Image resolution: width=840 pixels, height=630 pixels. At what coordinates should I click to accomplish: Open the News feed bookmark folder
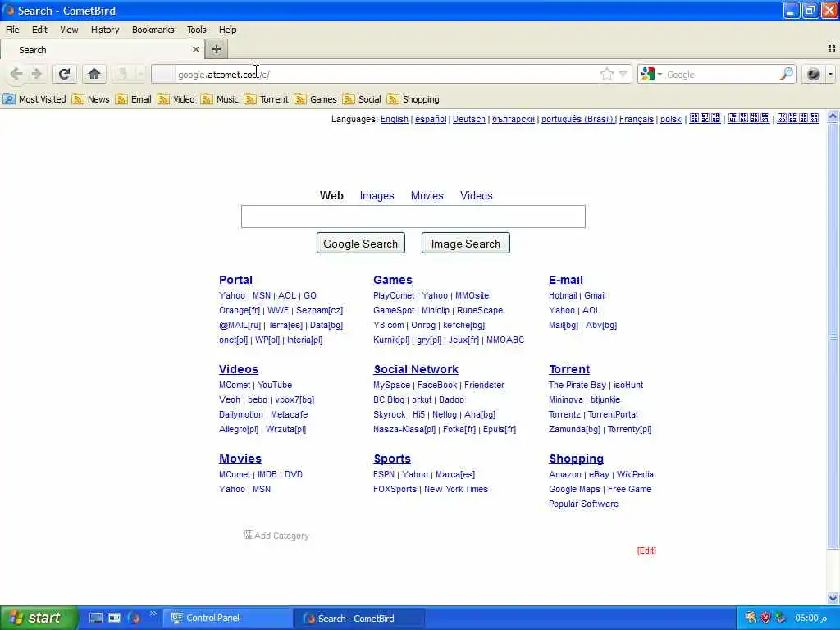tap(90, 99)
